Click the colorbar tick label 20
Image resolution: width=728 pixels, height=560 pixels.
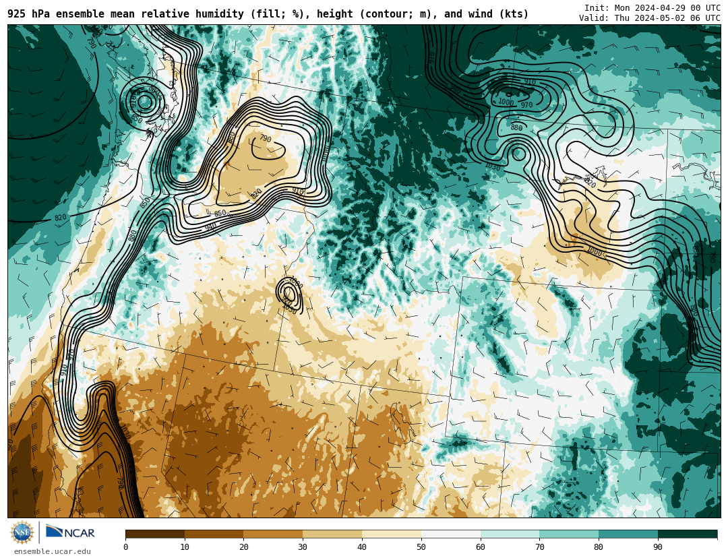click(x=244, y=547)
